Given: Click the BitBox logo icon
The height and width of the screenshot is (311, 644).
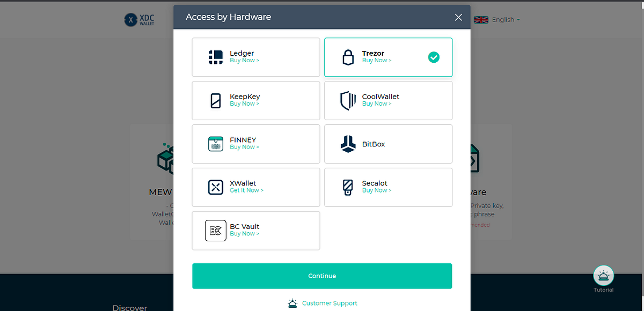Looking at the screenshot, I should pos(348,144).
